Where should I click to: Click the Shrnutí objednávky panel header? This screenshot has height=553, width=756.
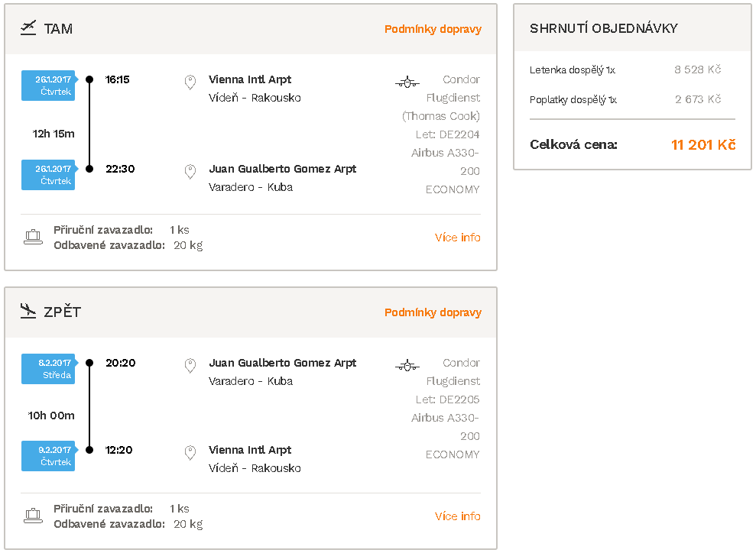click(x=632, y=28)
